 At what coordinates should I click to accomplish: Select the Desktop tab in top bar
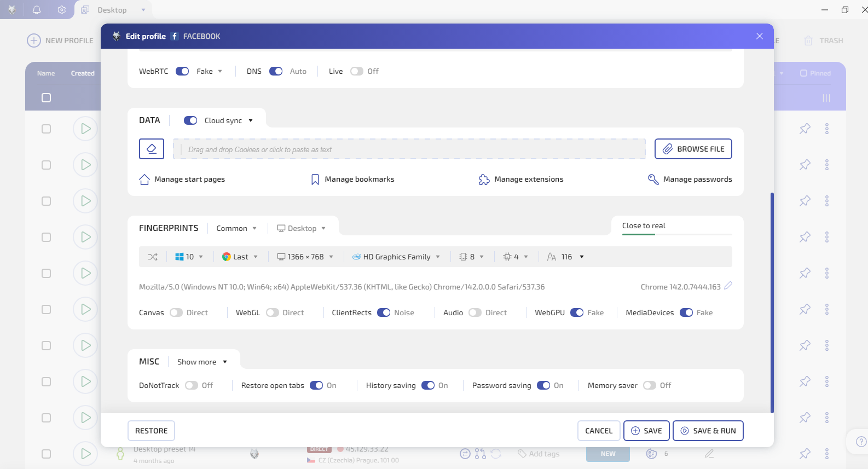(112, 10)
